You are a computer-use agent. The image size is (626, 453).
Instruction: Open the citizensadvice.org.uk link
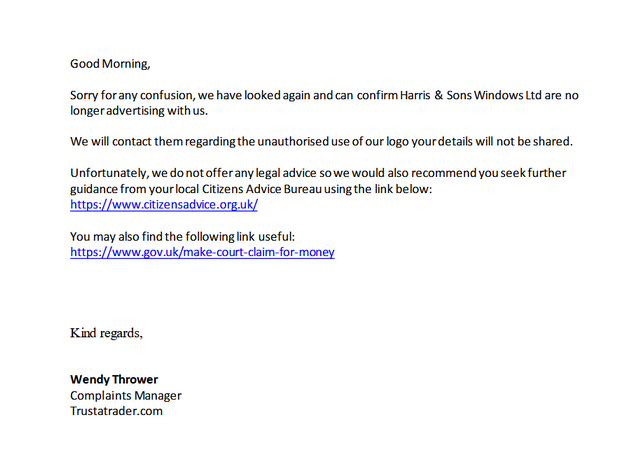[164, 204]
